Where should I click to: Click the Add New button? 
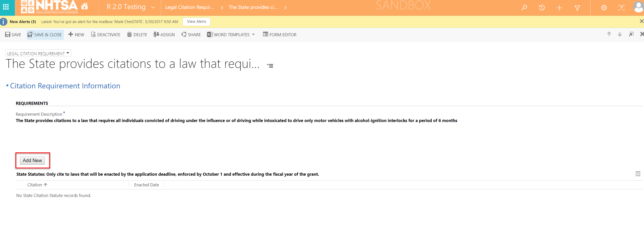pos(32,161)
